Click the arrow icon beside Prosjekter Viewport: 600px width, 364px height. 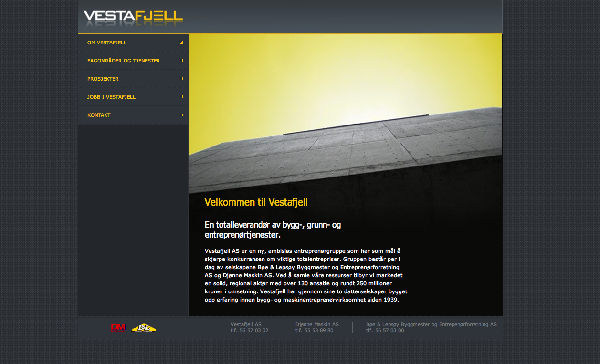click(x=181, y=79)
